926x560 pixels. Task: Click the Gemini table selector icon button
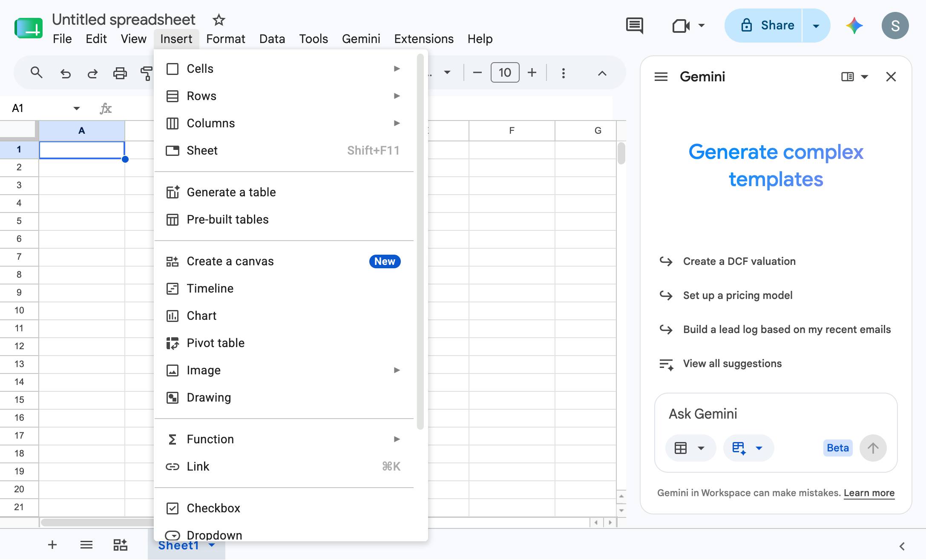[690, 448]
